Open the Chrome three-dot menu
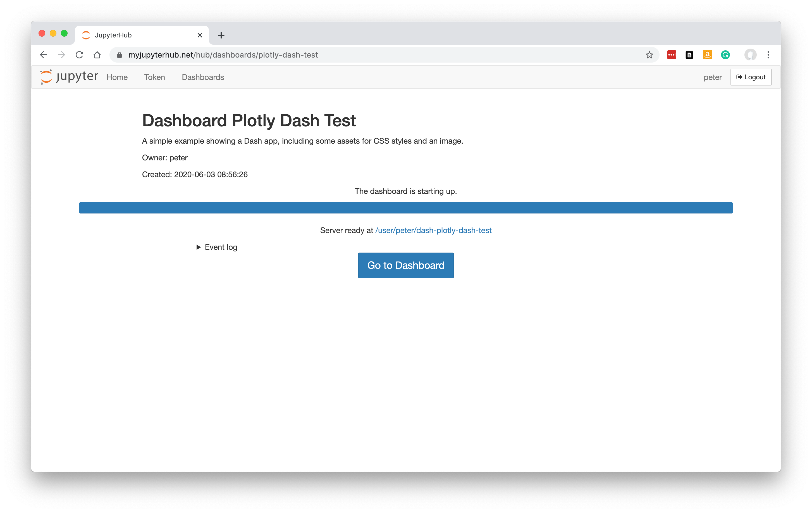Screen dimensions: 812x513 (768, 55)
